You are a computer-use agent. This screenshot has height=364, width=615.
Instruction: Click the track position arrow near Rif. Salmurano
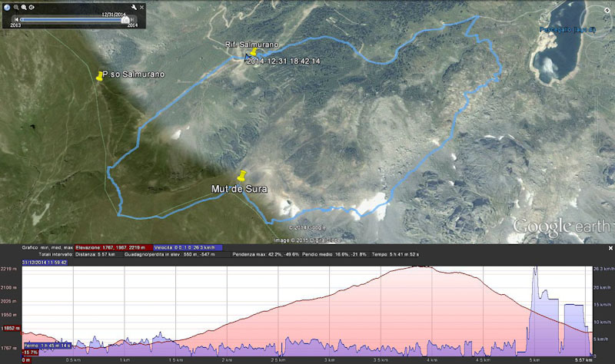pyautogui.click(x=247, y=58)
